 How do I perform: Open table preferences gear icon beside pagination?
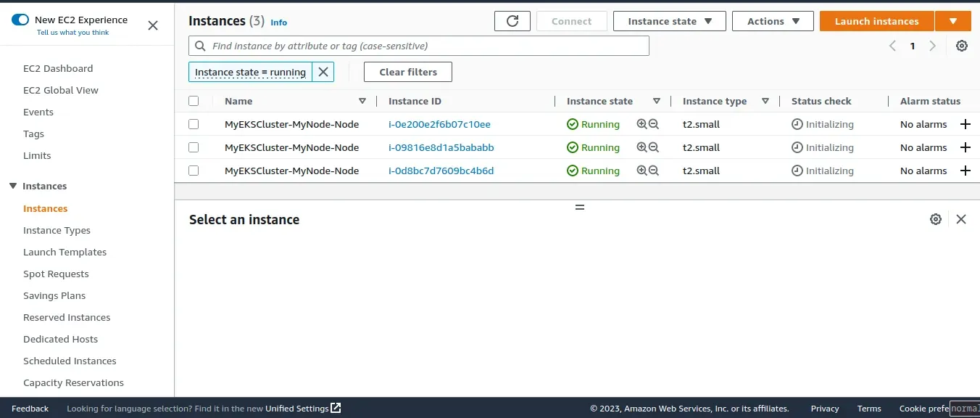[x=961, y=46]
